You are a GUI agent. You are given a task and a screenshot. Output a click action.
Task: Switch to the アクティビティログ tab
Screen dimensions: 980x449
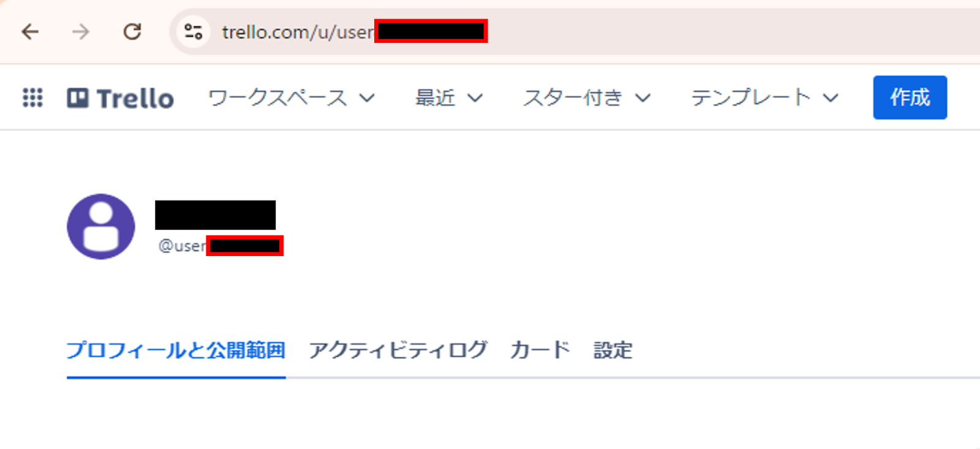pyautogui.click(x=398, y=350)
